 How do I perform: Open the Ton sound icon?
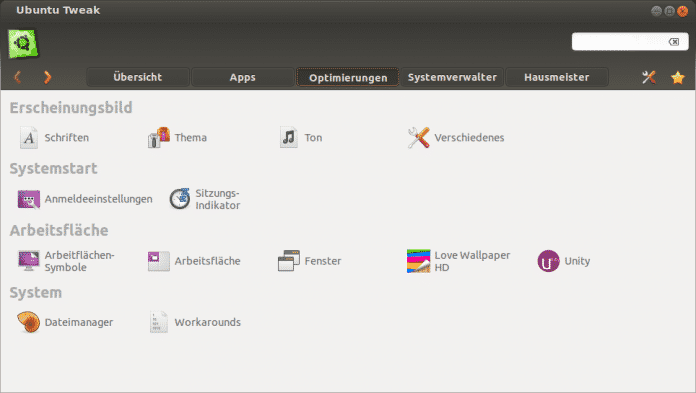(289, 138)
